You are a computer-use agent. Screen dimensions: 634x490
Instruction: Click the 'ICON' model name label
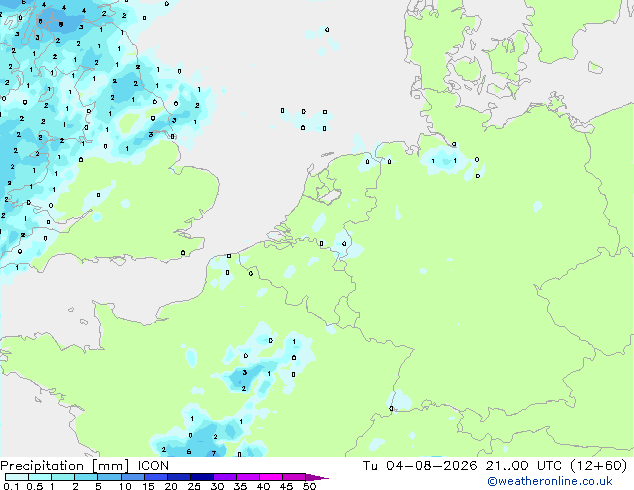point(153,466)
